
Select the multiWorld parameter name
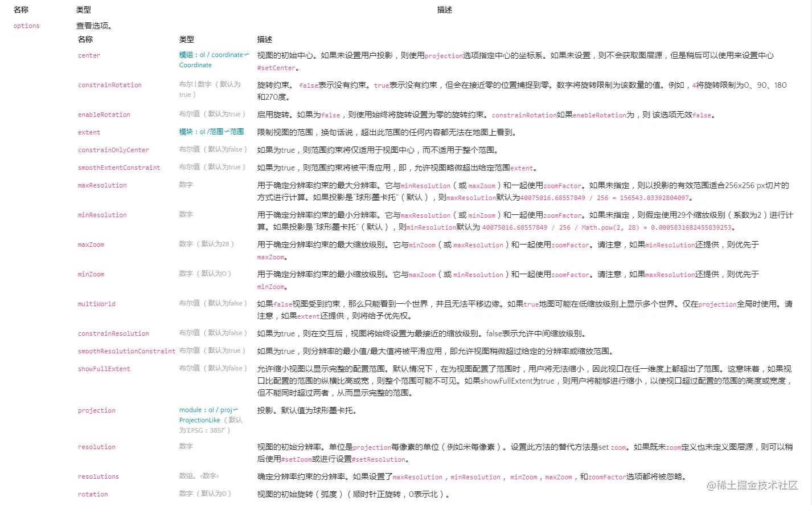pyautogui.click(x=96, y=303)
